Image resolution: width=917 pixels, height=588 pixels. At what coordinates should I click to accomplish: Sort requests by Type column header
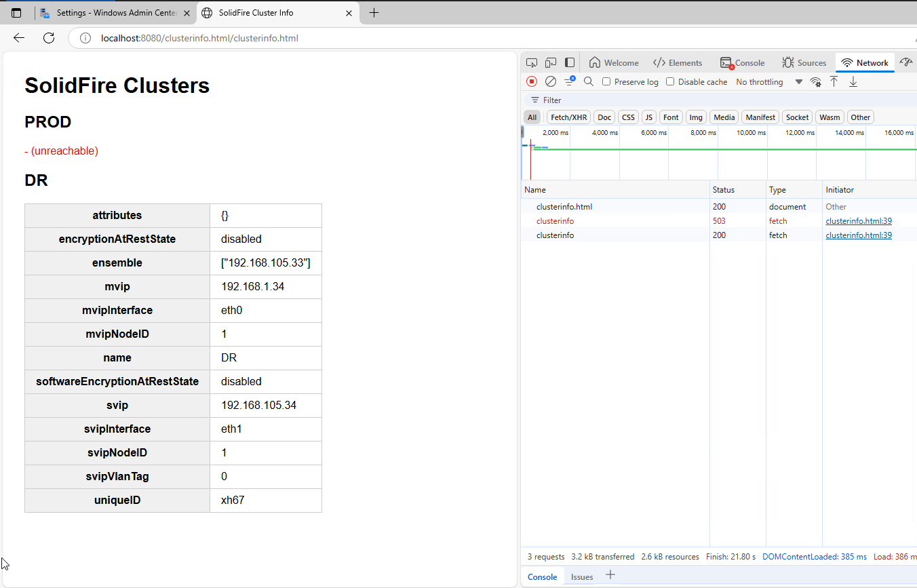tap(794, 190)
